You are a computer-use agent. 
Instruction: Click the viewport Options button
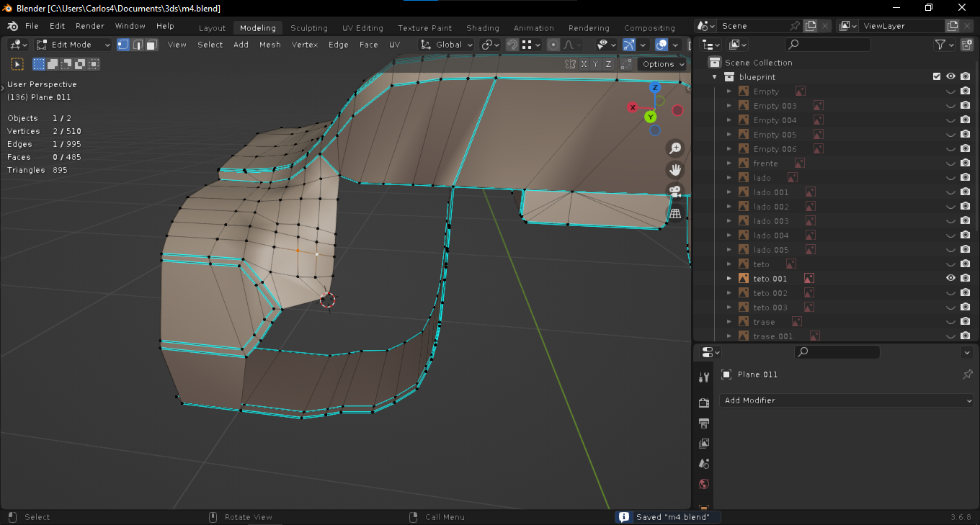coord(662,64)
